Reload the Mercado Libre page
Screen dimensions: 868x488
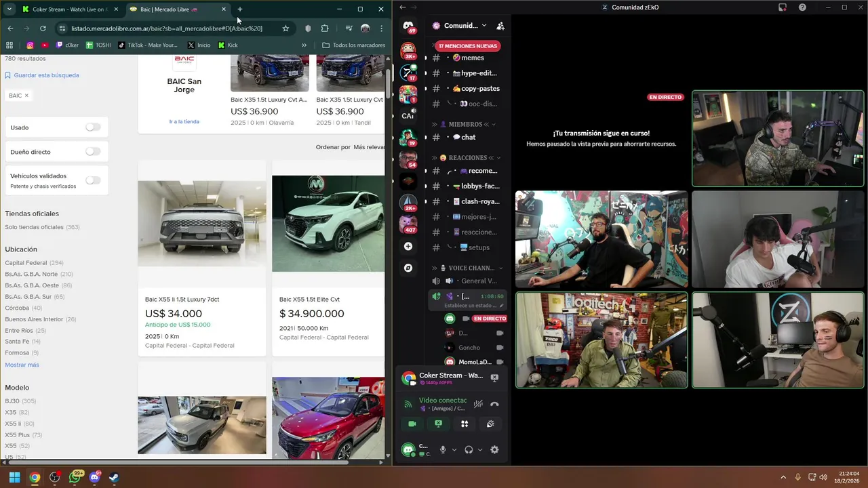(43, 28)
